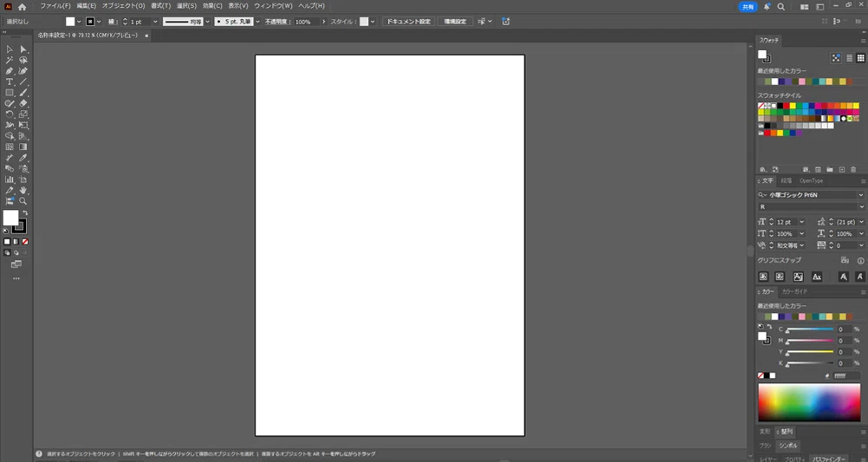Click the 環境設定 button
The image size is (868, 462).
455,22
